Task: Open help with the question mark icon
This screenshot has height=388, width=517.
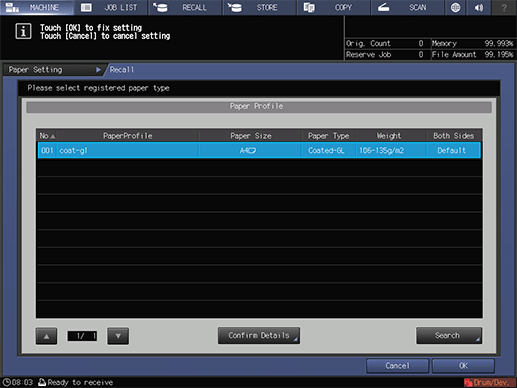Action: [x=504, y=7]
